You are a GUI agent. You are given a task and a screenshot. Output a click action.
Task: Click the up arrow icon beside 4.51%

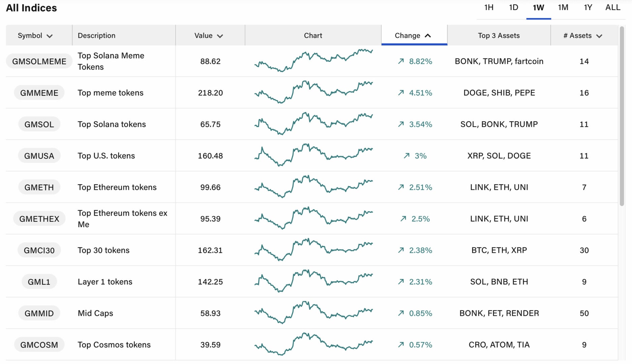click(x=401, y=92)
